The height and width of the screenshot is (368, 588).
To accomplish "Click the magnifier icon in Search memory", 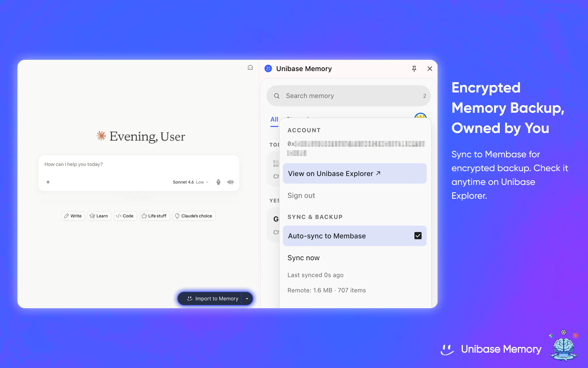I will coord(277,96).
